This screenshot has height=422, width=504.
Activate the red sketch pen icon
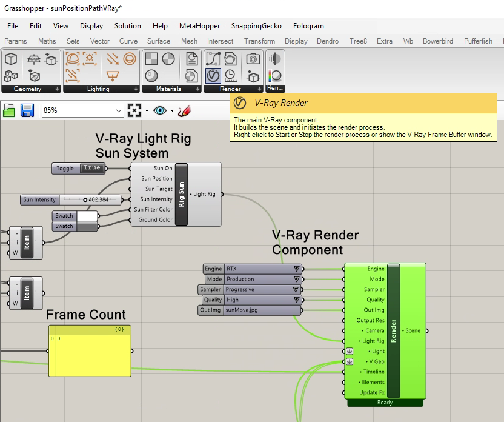184,110
